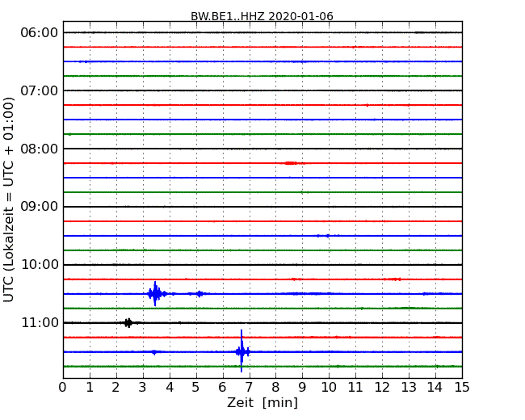Screen dimensions: 525x420
Task: Click the x-axis tick label '0'
Action: (63, 388)
